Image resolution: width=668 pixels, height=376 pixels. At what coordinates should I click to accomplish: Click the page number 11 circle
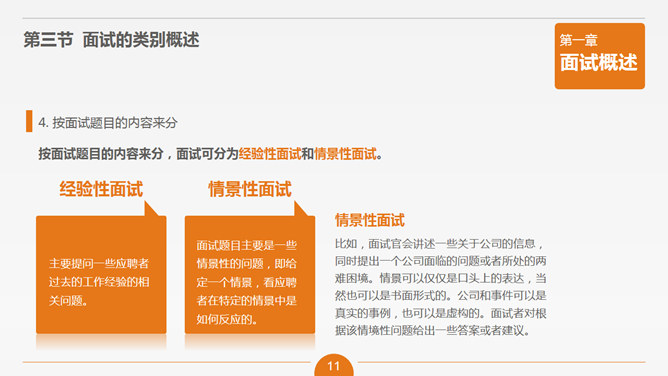(x=334, y=365)
